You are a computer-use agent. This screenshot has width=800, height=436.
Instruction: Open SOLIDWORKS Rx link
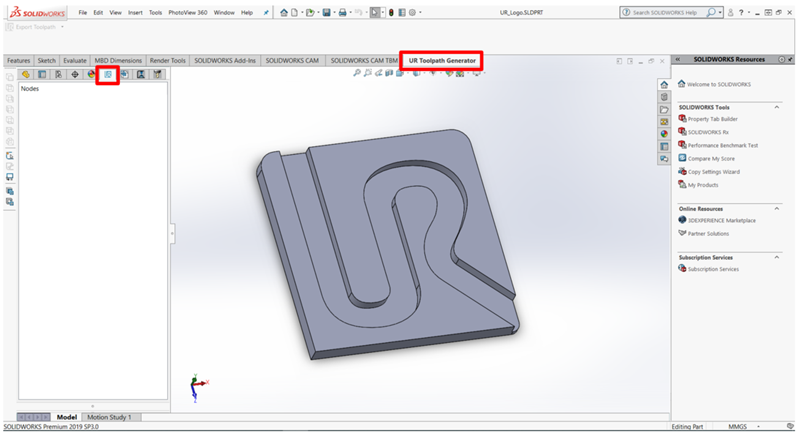click(x=708, y=132)
